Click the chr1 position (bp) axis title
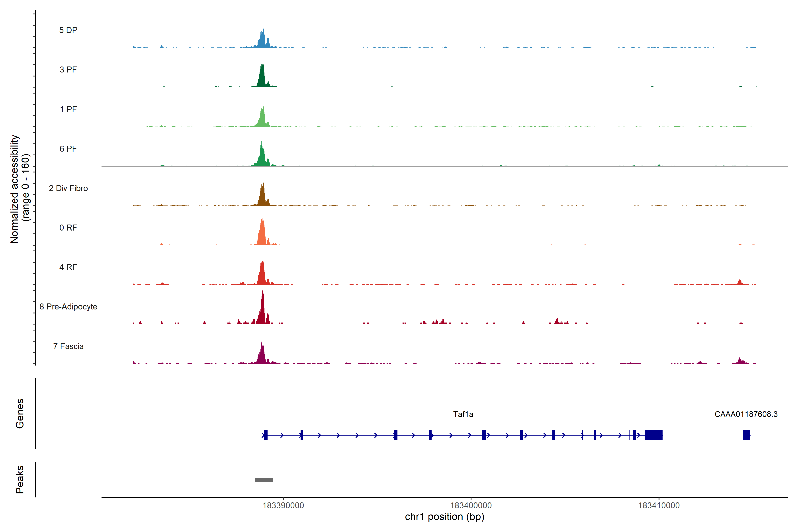Viewport: 798px width, 532px height. [444, 517]
